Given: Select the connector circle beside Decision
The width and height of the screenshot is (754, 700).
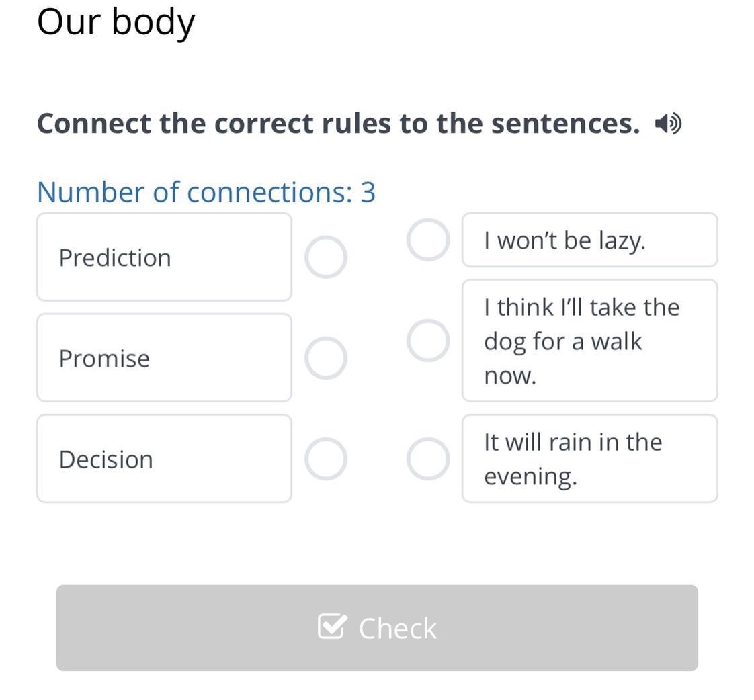Looking at the screenshot, I should pos(325,459).
